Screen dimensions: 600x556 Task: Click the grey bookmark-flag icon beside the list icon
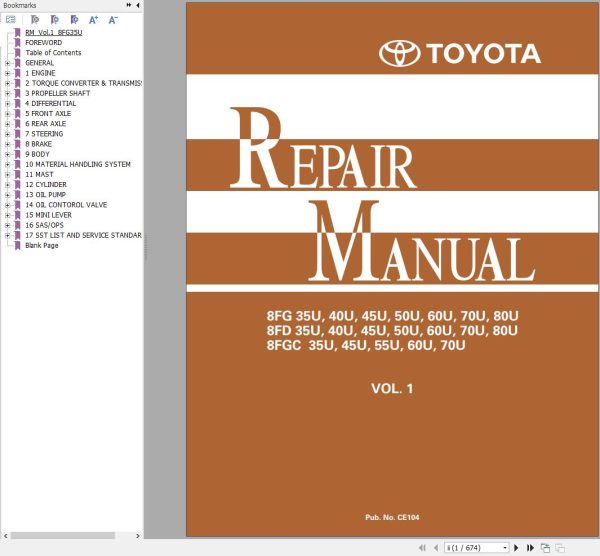point(34,20)
